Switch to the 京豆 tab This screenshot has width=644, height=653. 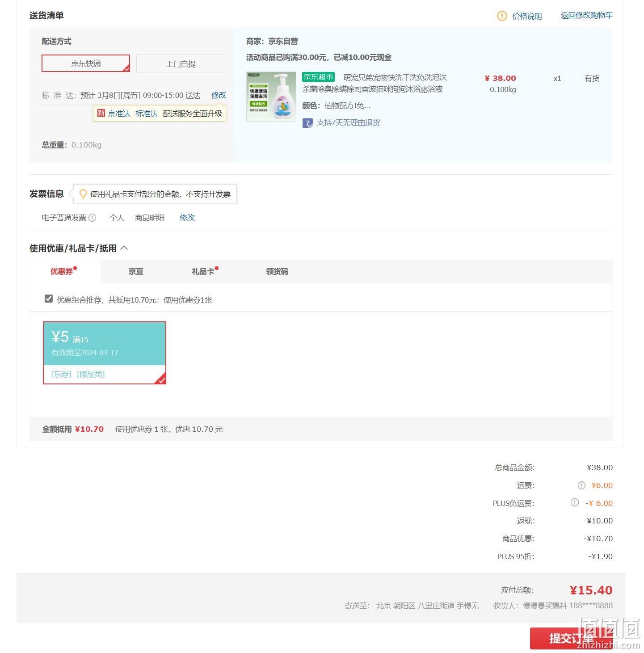pos(136,271)
